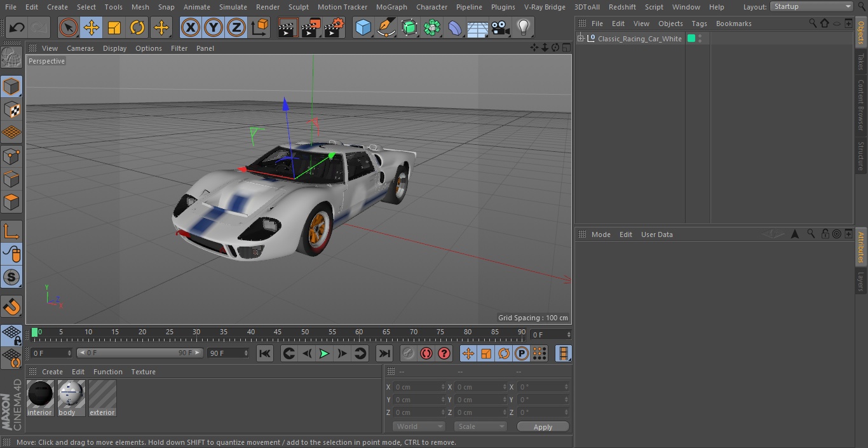
Task: Open the Layout Startup dropdown
Action: coord(811,6)
